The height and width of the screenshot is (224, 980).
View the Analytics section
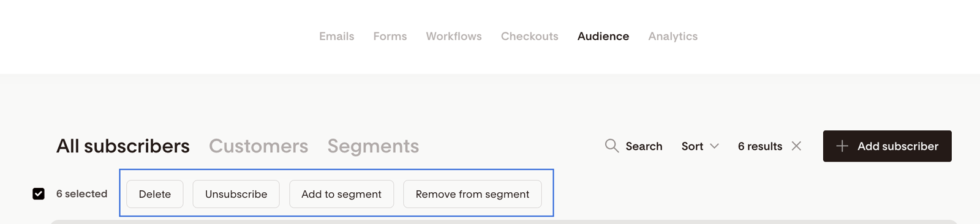pos(673,36)
